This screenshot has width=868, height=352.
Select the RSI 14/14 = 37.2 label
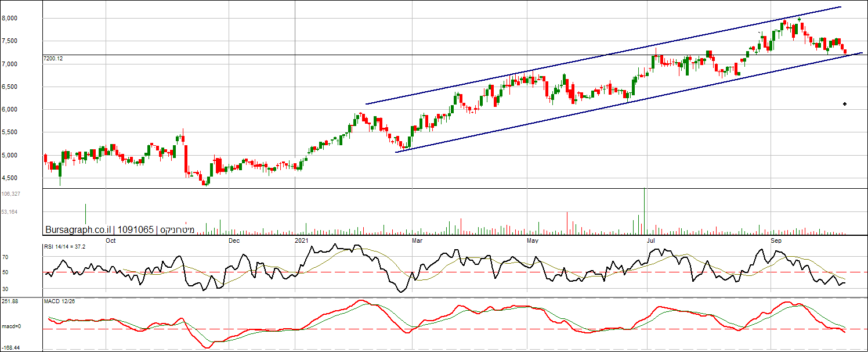coord(65,247)
